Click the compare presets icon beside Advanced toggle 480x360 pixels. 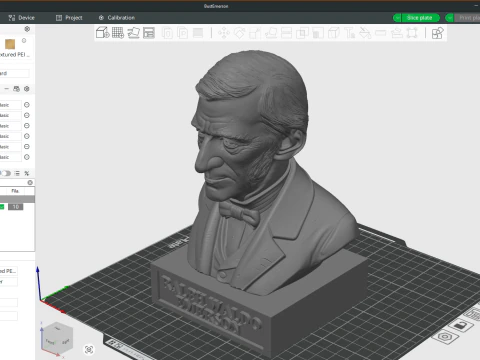click(27, 173)
